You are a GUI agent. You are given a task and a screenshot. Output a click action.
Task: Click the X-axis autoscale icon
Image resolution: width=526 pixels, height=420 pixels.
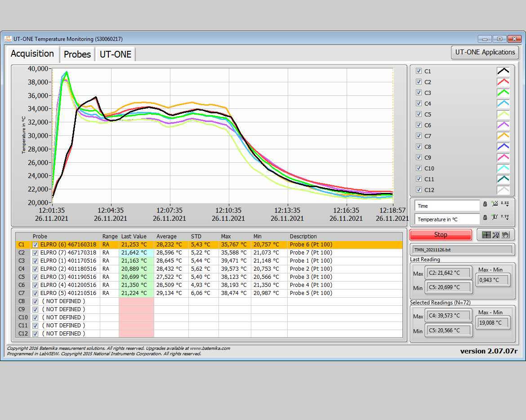(x=495, y=204)
